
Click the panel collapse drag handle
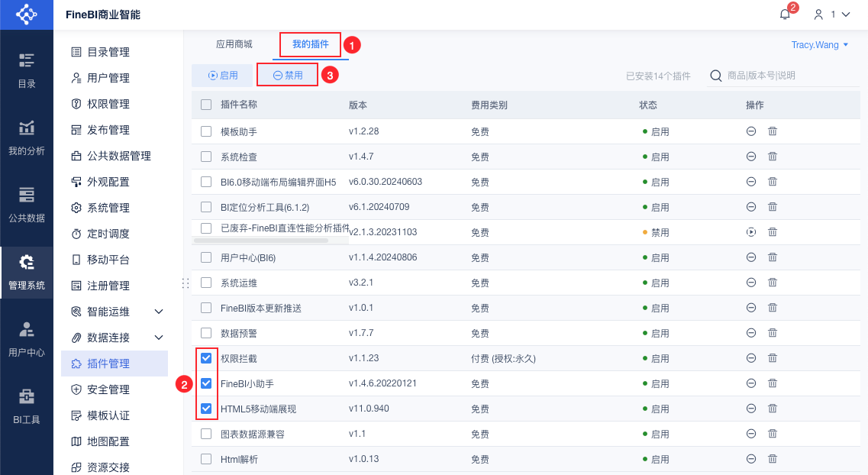click(186, 283)
